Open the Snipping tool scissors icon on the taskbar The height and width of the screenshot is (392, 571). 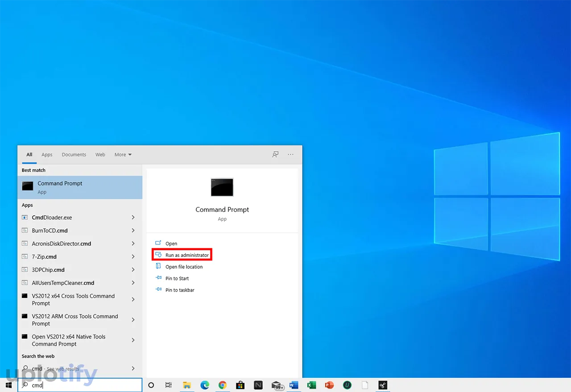point(383,385)
